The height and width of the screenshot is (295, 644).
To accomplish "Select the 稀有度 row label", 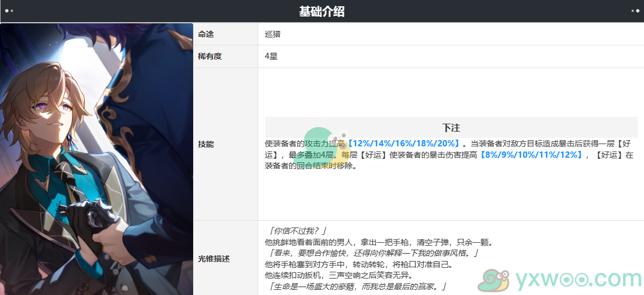I will [210, 56].
